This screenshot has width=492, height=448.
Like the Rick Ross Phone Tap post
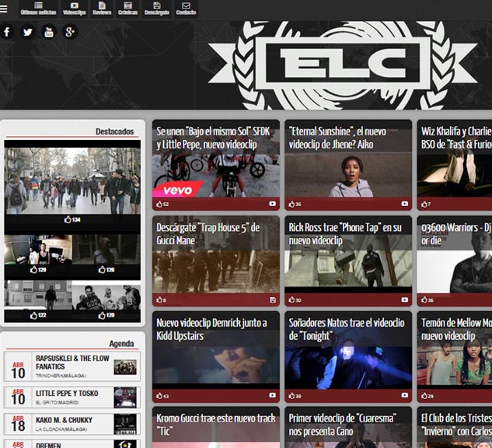pyautogui.click(x=295, y=299)
